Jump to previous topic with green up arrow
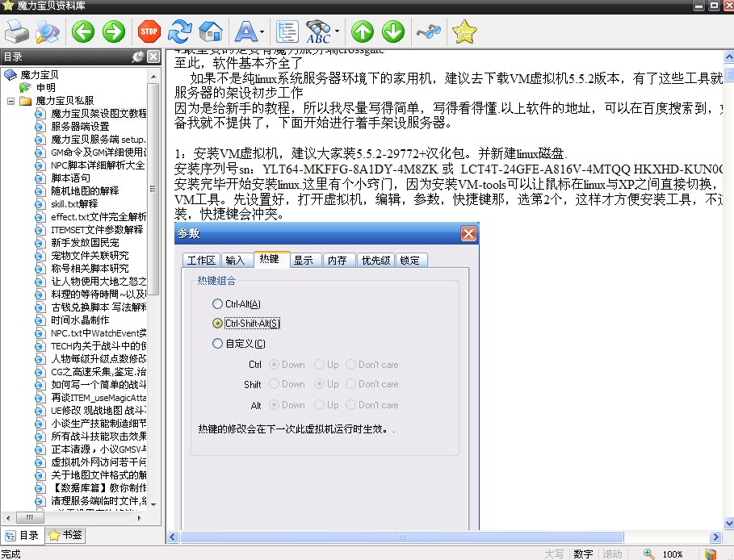 pyautogui.click(x=363, y=32)
